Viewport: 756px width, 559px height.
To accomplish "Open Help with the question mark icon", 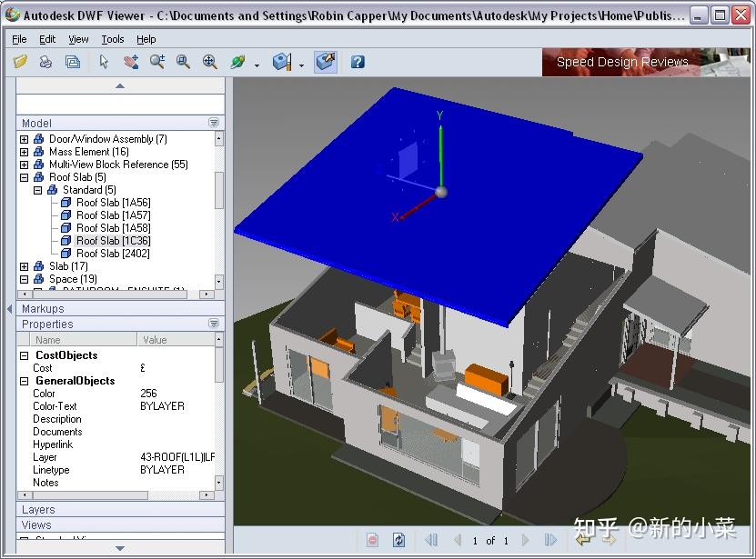I will [356, 63].
